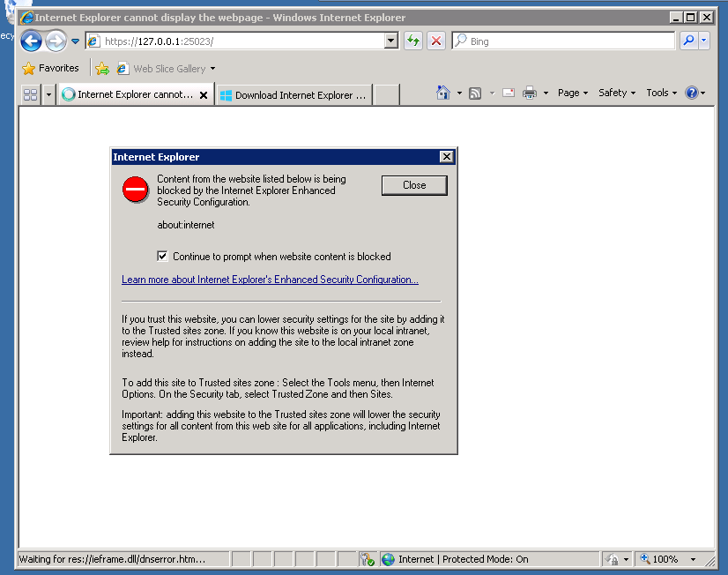Click the security lock status icon
Image resolution: width=728 pixels, height=575 pixels.
tap(613, 559)
